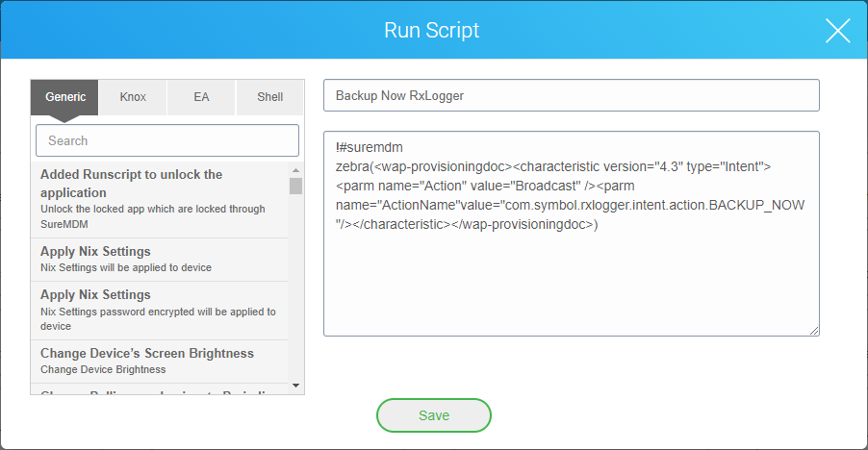Select Added Runscript to unlock the application
This screenshot has height=450, width=868.
click(159, 190)
